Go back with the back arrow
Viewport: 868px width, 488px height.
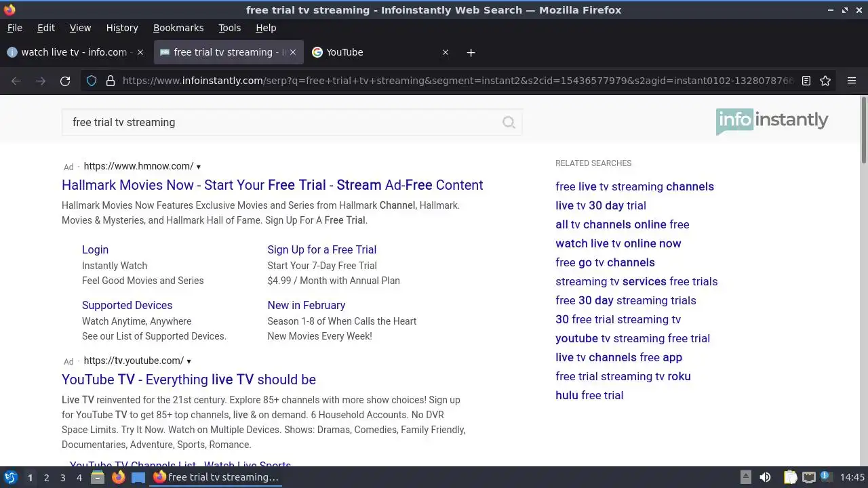tap(16, 81)
